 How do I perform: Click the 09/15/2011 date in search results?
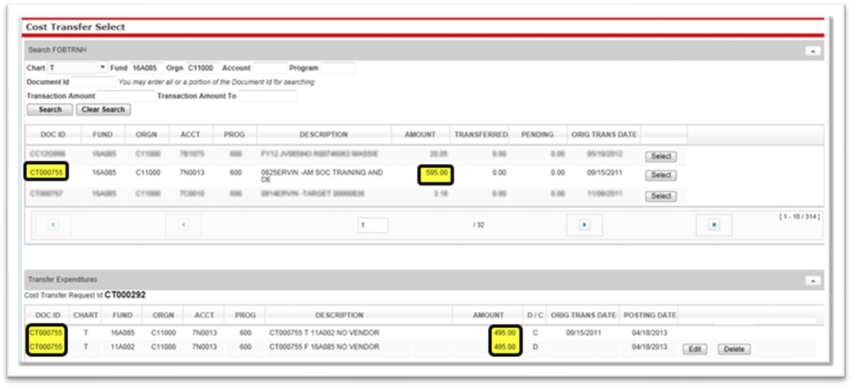604,173
